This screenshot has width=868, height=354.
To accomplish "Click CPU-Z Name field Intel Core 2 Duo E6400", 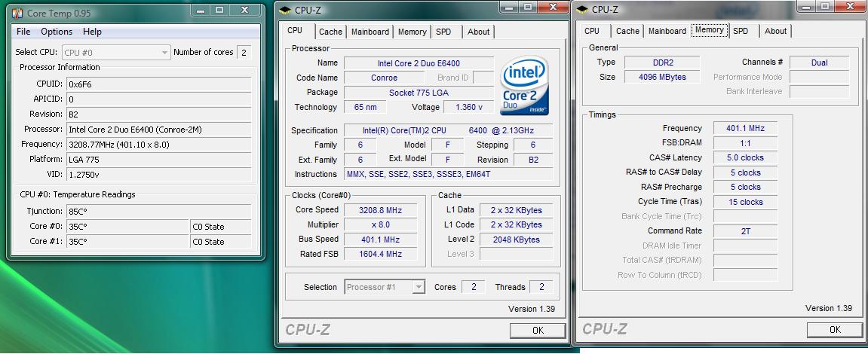I will (x=419, y=63).
